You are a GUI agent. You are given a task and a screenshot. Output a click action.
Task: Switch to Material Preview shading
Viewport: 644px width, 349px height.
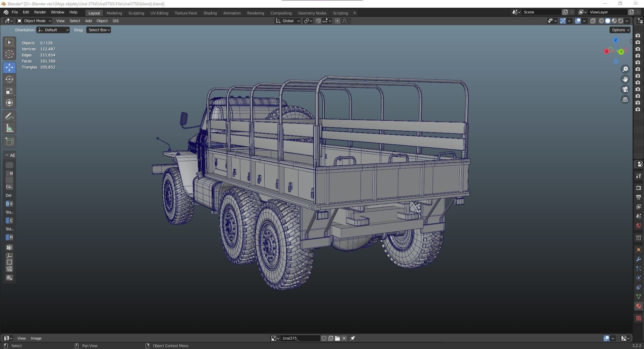point(614,21)
